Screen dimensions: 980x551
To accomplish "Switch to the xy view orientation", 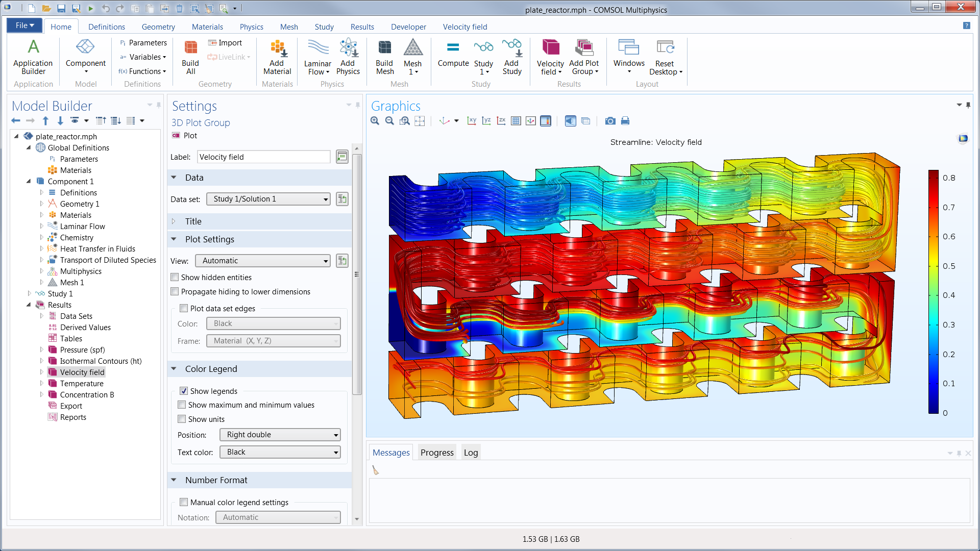I will pyautogui.click(x=472, y=121).
